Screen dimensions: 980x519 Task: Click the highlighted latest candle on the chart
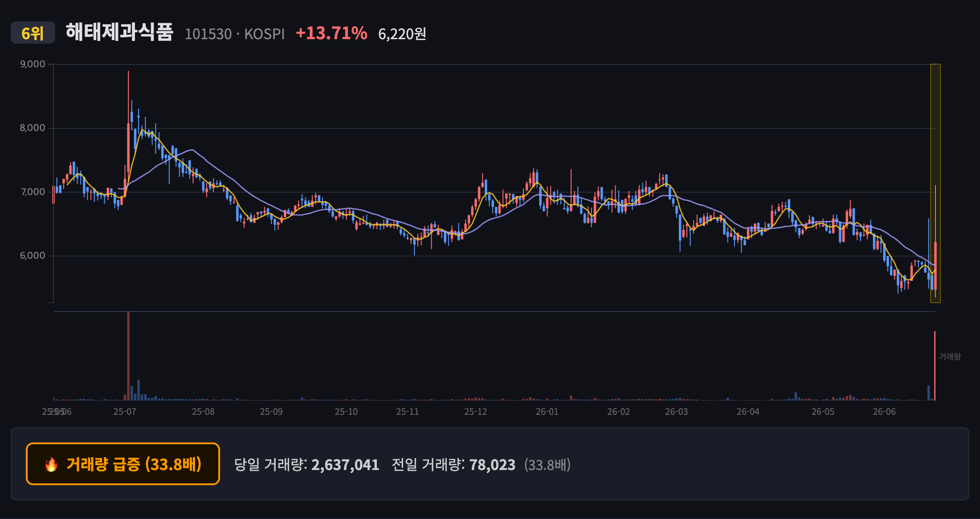coord(935,266)
